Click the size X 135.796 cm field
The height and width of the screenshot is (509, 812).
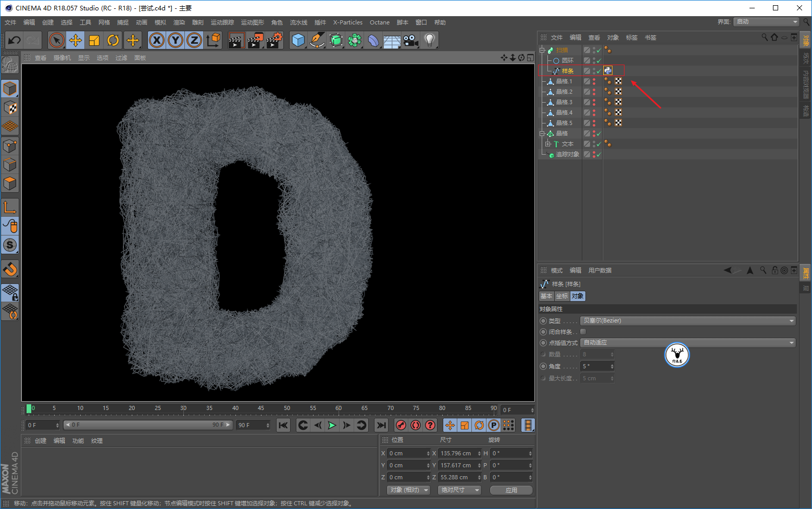459,454
